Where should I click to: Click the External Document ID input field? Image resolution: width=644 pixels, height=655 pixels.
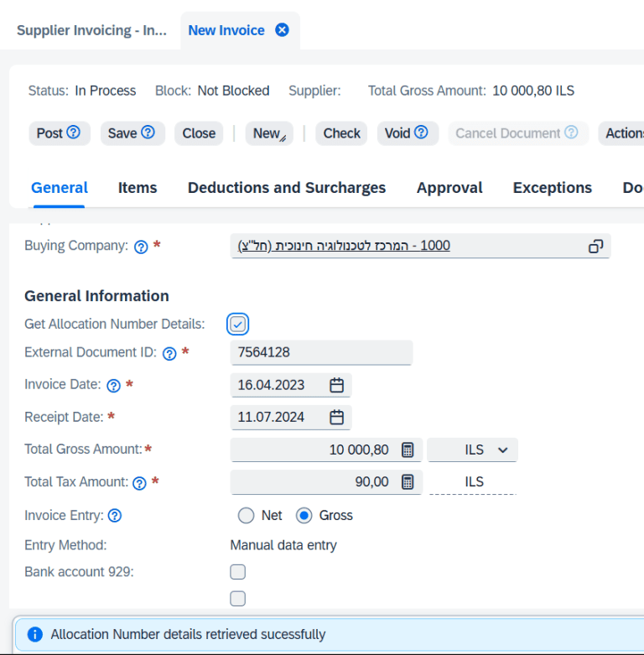(321, 352)
